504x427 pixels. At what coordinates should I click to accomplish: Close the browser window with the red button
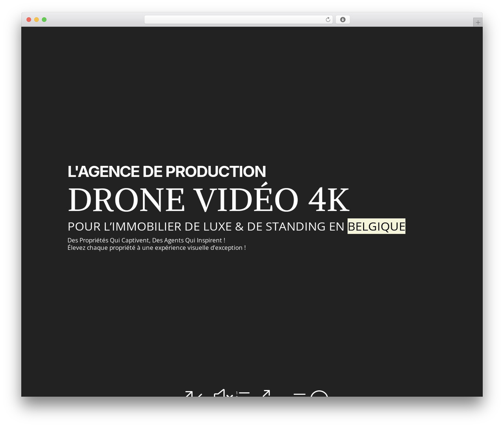pos(29,20)
